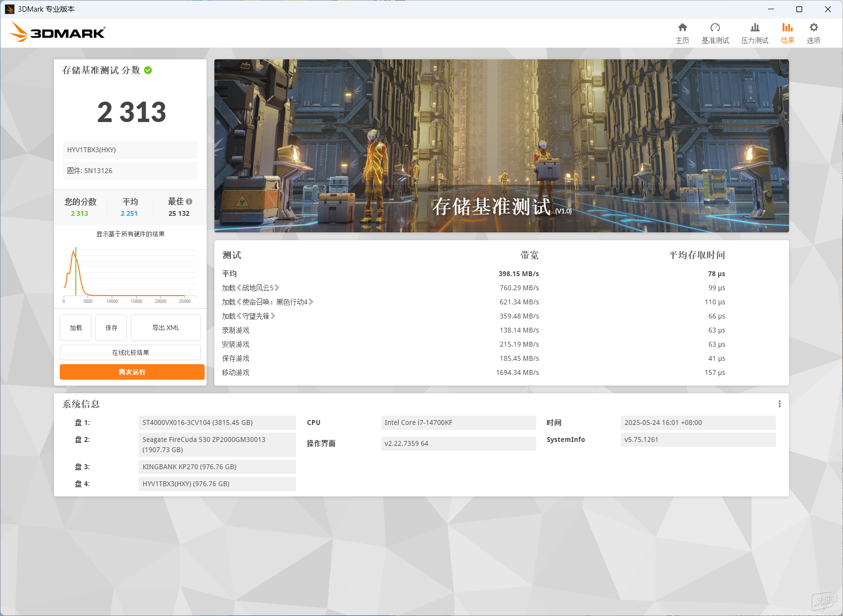Image resolution: width=843 pixels, height=616 pixels.
Task: Click the 导出 XML button
Action: tap(166, 328)
